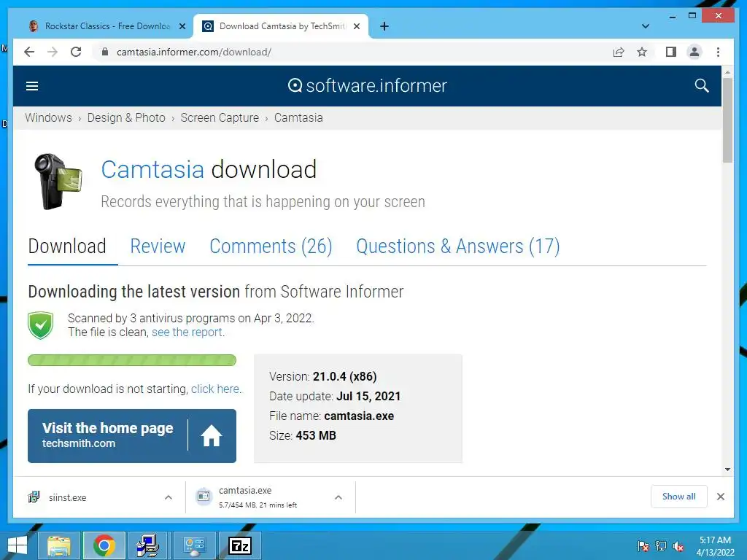
Task: Click the Screen Capture breadcrumb
Action: [x=220, y=117]
